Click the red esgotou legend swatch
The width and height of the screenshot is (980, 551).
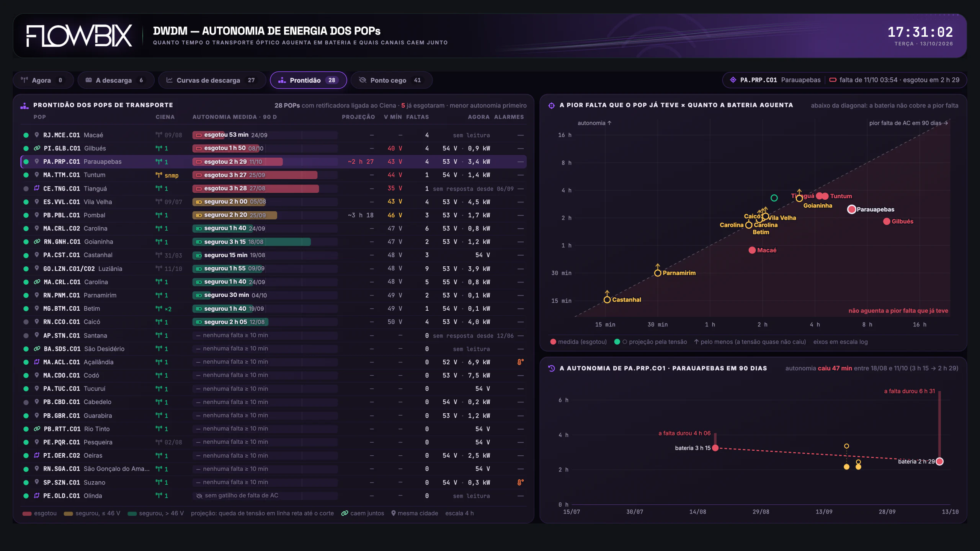point(27,514)
